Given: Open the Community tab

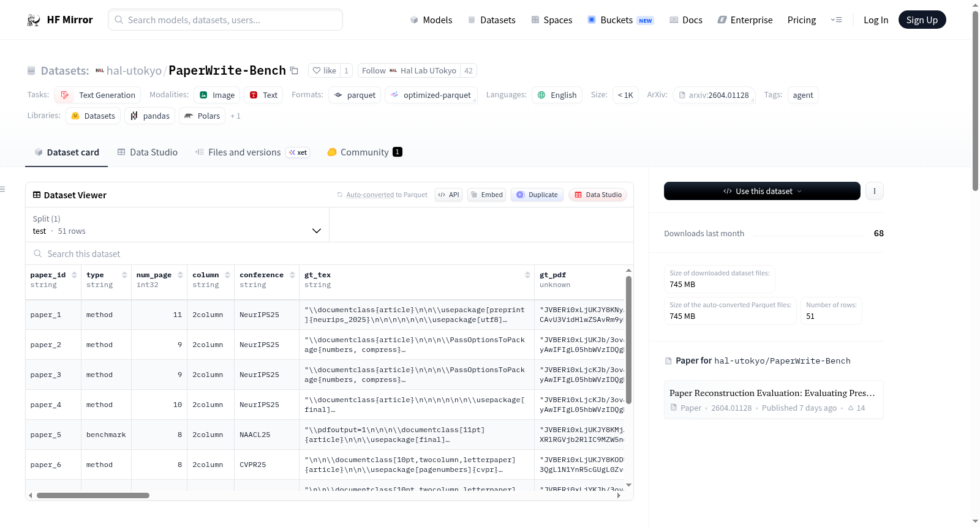Looking at the screenshot, I should point(364,152).
